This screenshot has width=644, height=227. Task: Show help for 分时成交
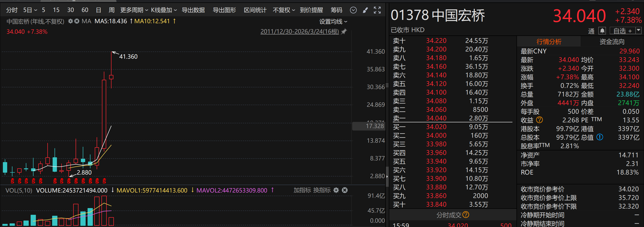pos(466,215)
